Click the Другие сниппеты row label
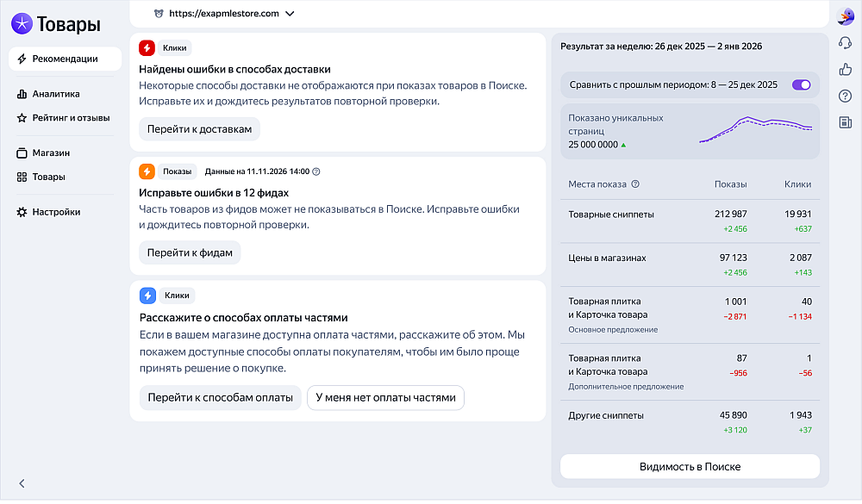 click(x=606, y=415)
